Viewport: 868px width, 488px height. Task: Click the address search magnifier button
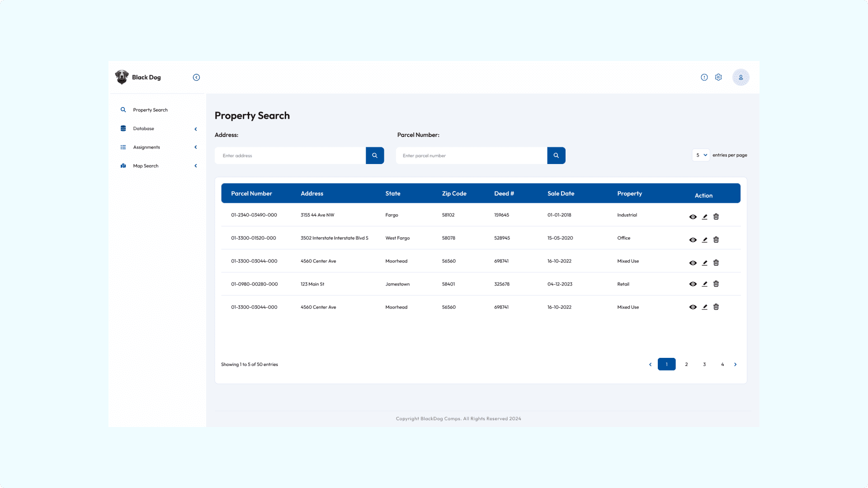point(375,155)
